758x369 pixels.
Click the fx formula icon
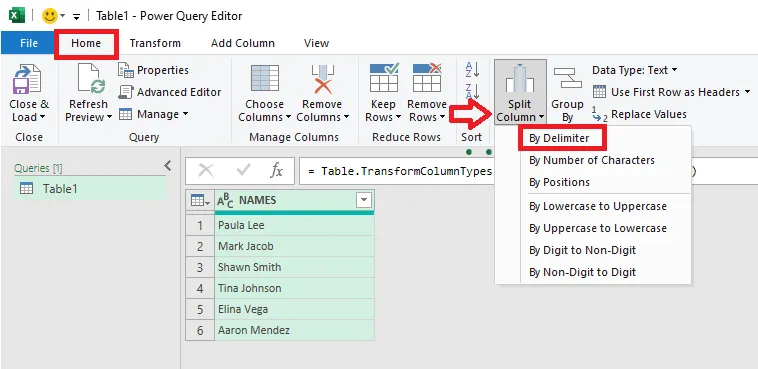click(276, 170)
